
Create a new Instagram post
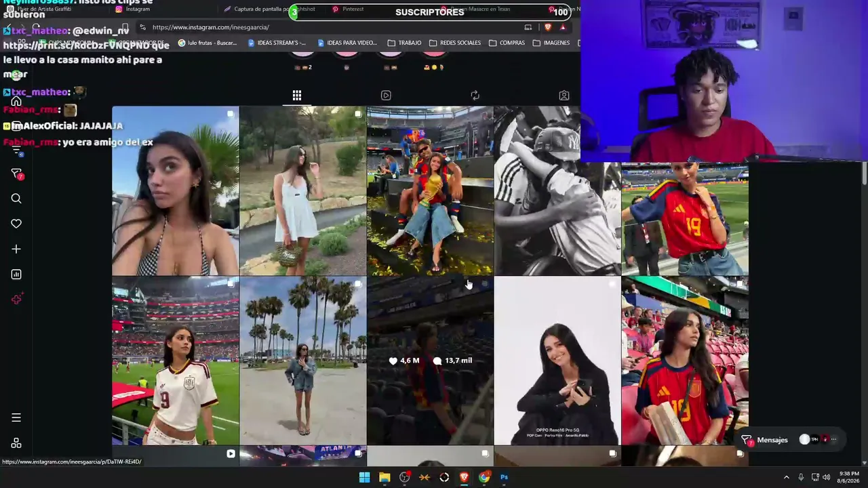tap(16, 249)
